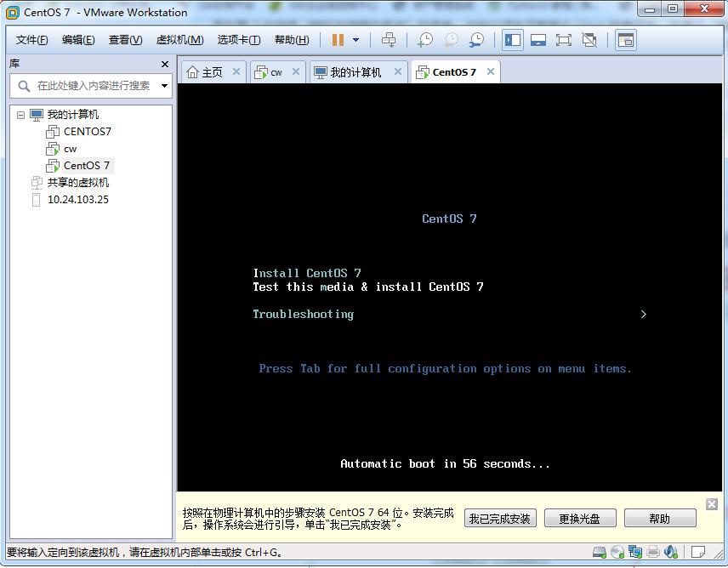Viewport: 728px width, 568px height.
Task: Send Ctrl+Alt+Del to the virtual machine
Action: tap(390, 39)
